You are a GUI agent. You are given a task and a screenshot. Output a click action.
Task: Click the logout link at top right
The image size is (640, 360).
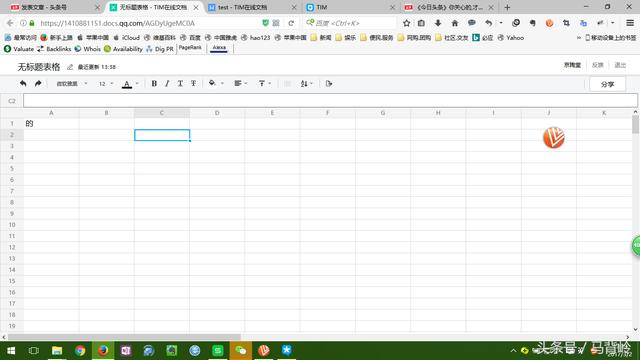point(620,65)
